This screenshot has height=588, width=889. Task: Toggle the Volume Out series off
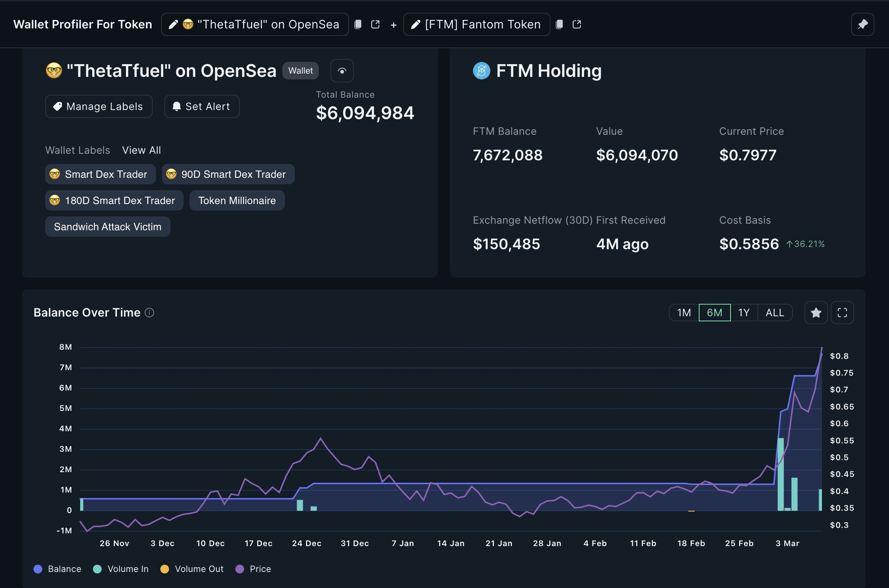coord(191,569)
